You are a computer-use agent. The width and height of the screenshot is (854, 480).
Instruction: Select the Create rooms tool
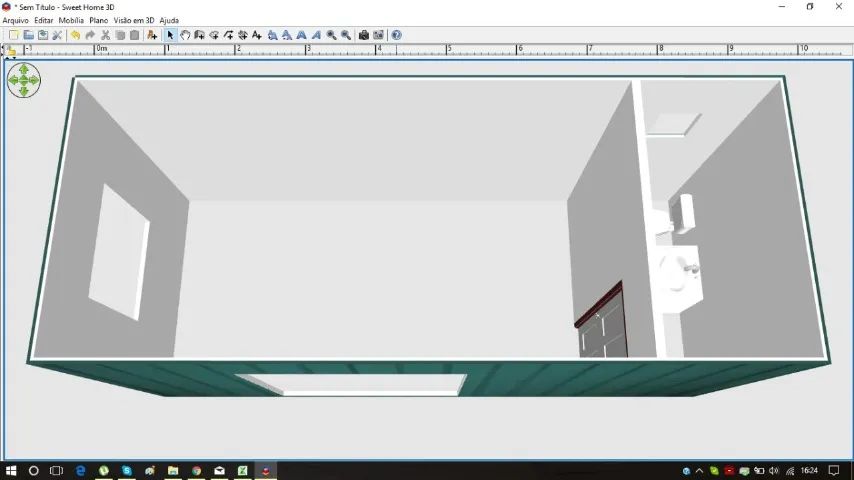click(x=214, y=35)
